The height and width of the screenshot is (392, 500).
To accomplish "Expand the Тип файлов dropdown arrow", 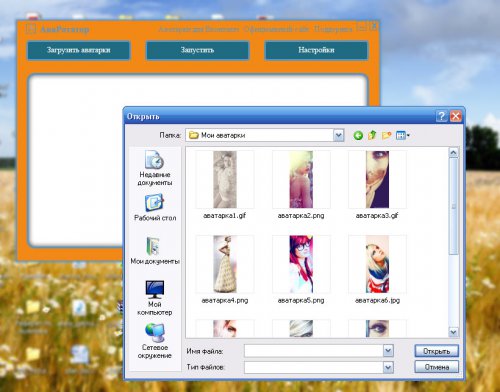I will tap(388, 367).
